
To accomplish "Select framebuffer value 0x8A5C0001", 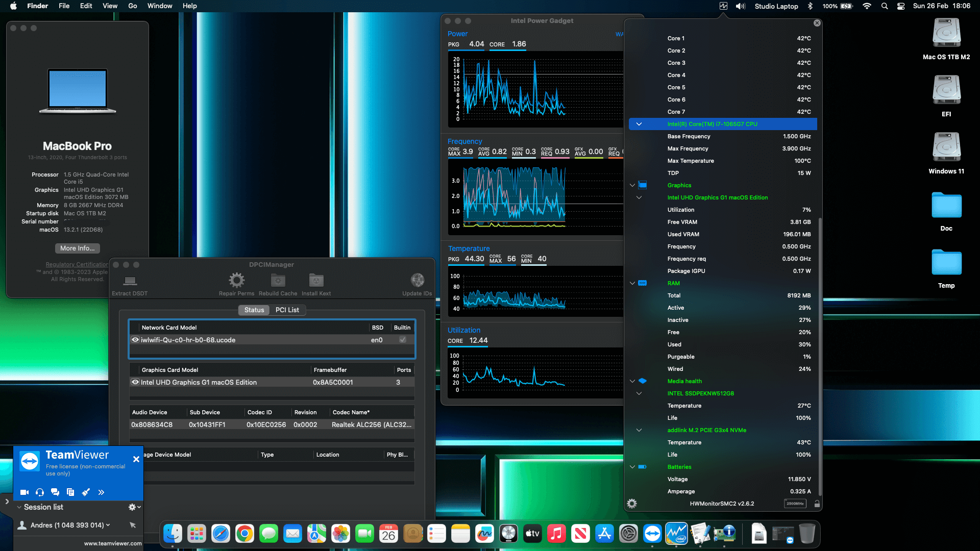I will [x=333, y=382].
